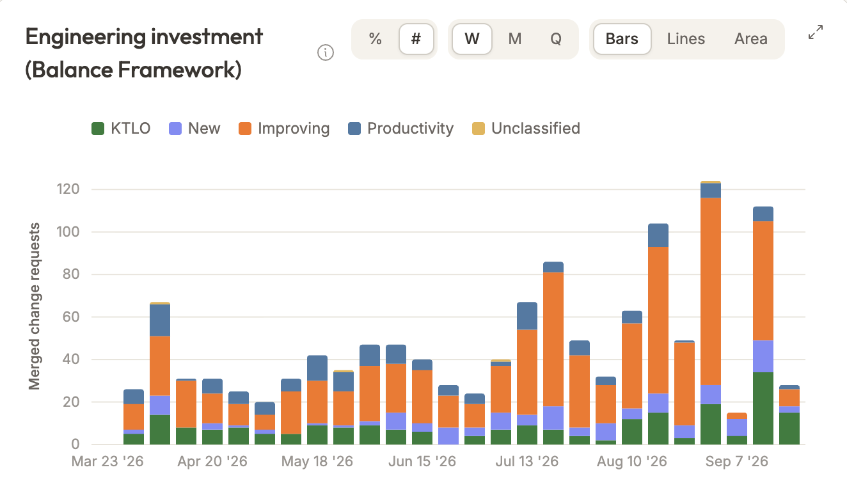Click the Improving legend label
The width and height of the screenshot is (847, 504).
pos(294,129)
